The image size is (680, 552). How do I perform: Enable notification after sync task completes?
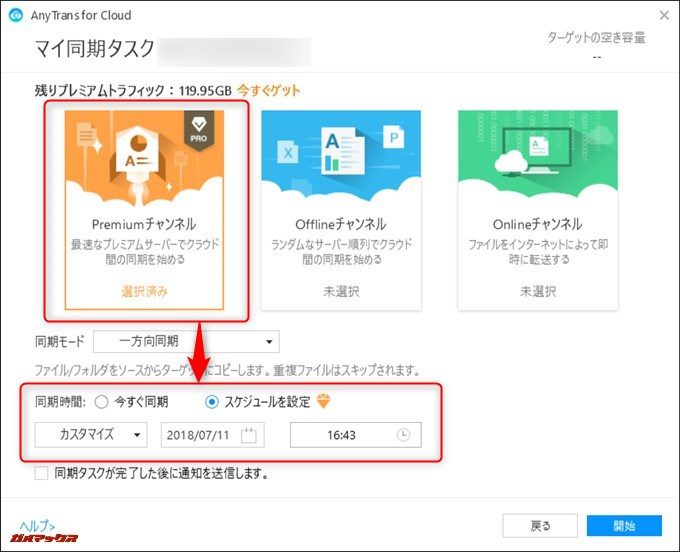click(x=41, y=473)
